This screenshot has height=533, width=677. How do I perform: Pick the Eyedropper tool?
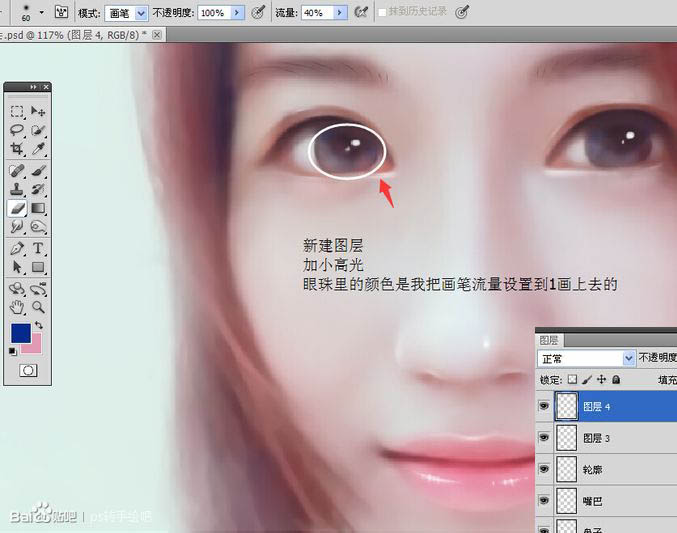[x=38, y=148]
